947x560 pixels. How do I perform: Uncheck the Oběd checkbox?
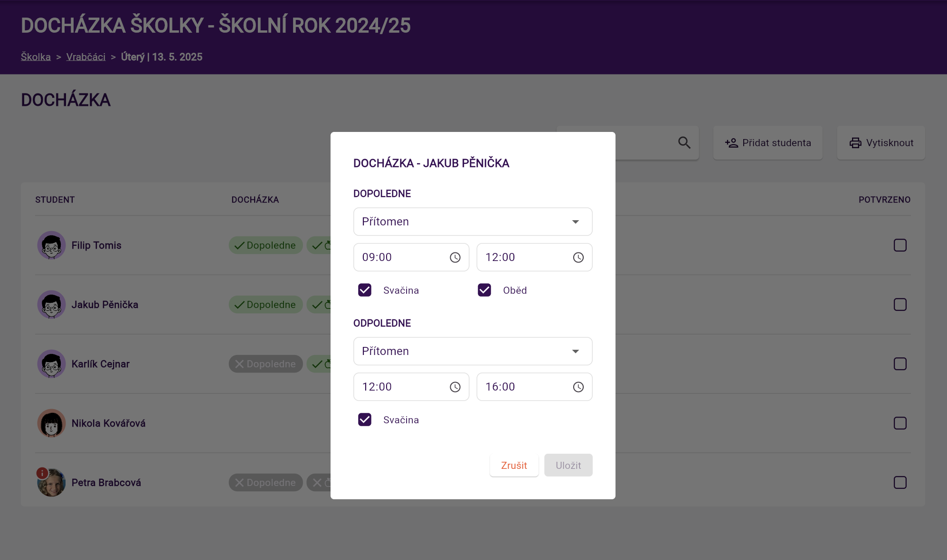click(x=484, y=290)
